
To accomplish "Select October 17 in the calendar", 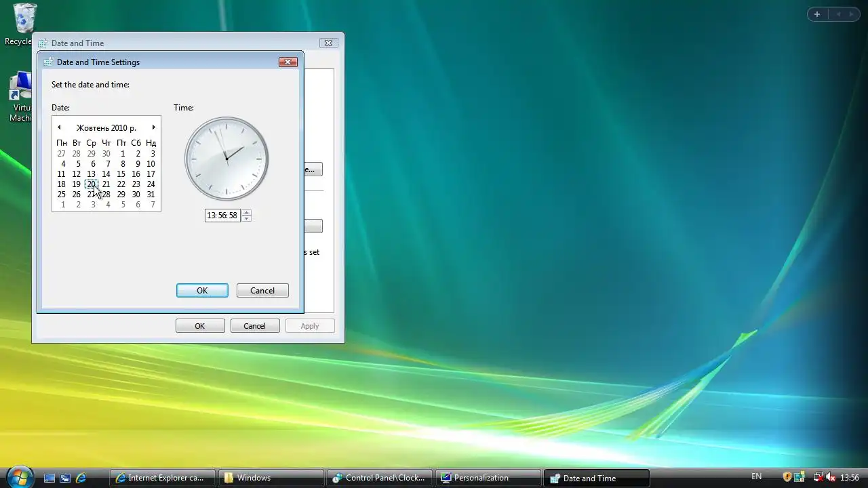I will 151,174.
